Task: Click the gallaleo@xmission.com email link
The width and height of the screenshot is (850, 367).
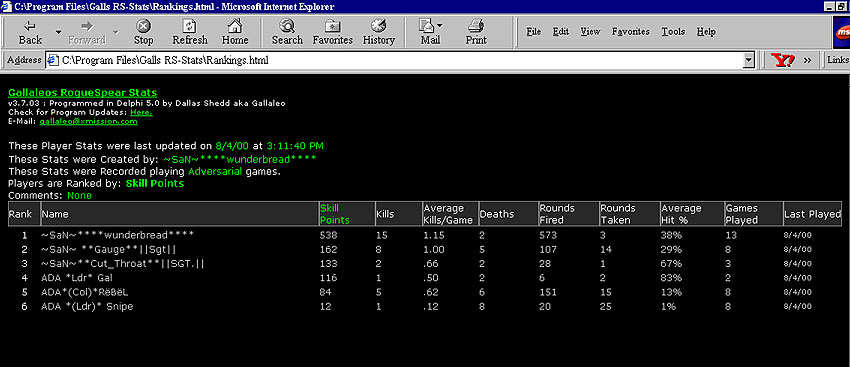Action: pyautogui.click(x=88, y=121)
